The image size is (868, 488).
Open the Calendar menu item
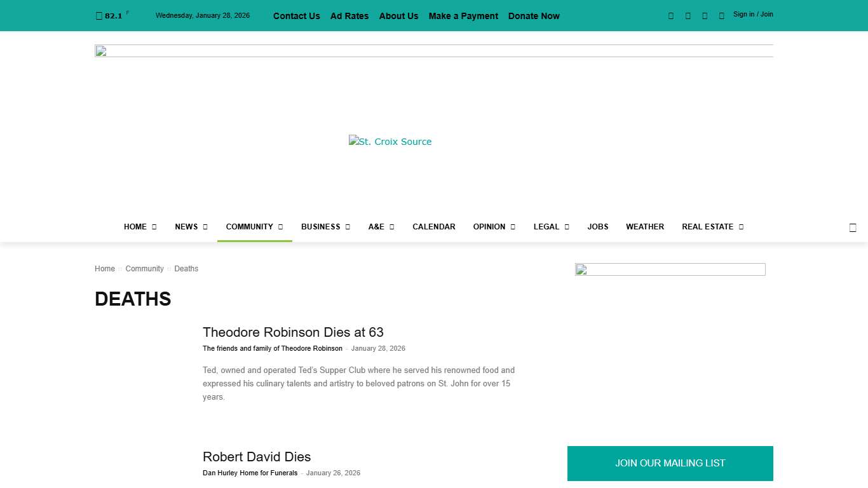433,227
